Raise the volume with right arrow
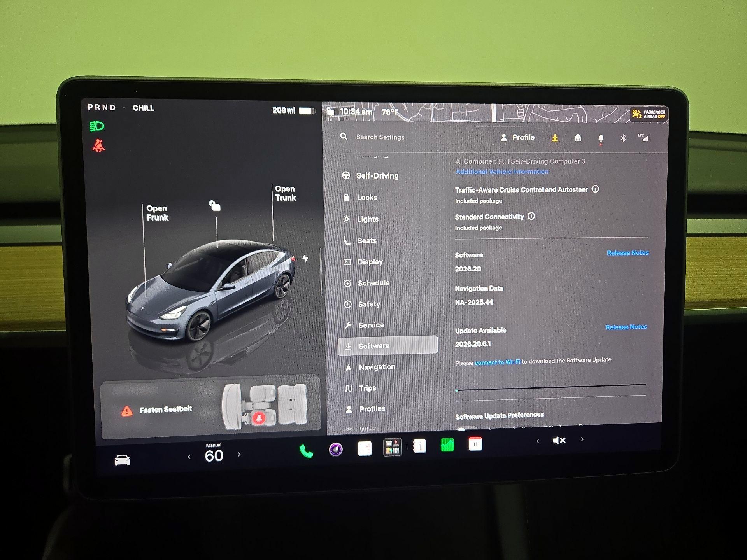 click(582, 439)
